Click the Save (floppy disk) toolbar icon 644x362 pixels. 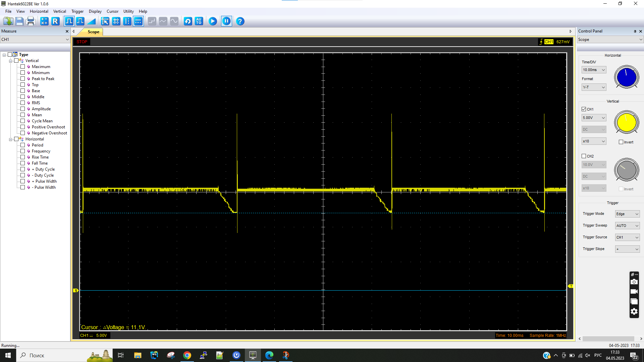click(19, 21)
